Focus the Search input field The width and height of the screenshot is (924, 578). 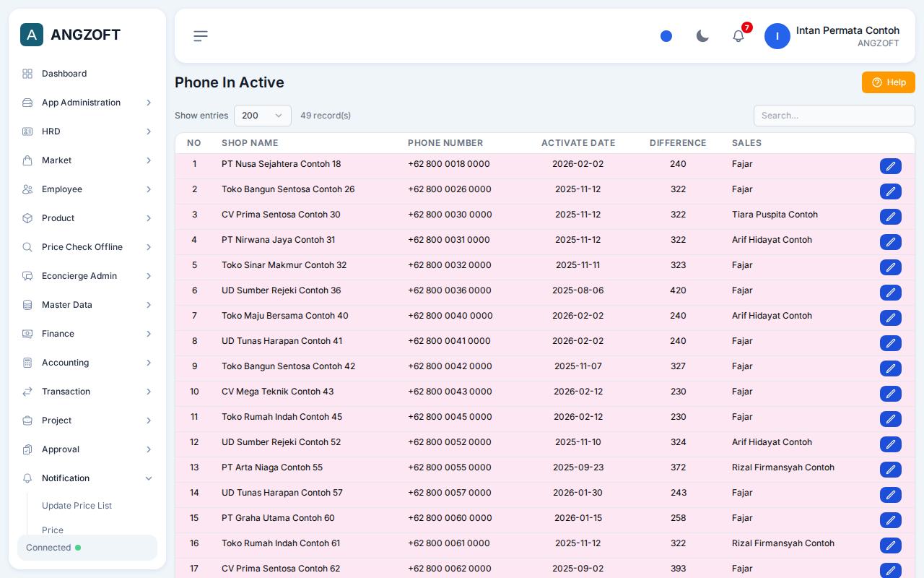(834, 116)
